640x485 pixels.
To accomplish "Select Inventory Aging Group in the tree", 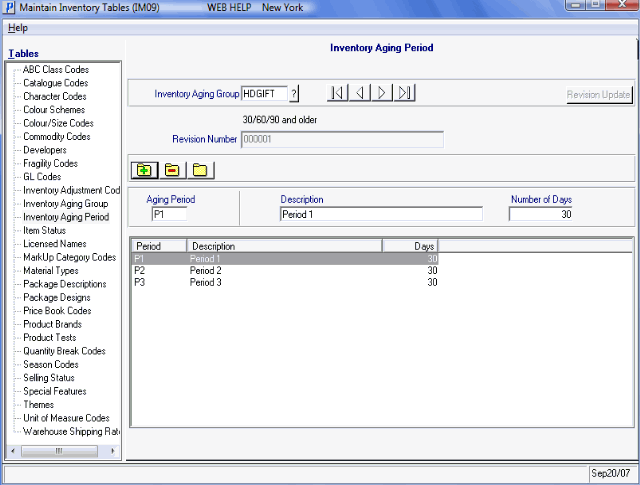I will coord(66,203).
